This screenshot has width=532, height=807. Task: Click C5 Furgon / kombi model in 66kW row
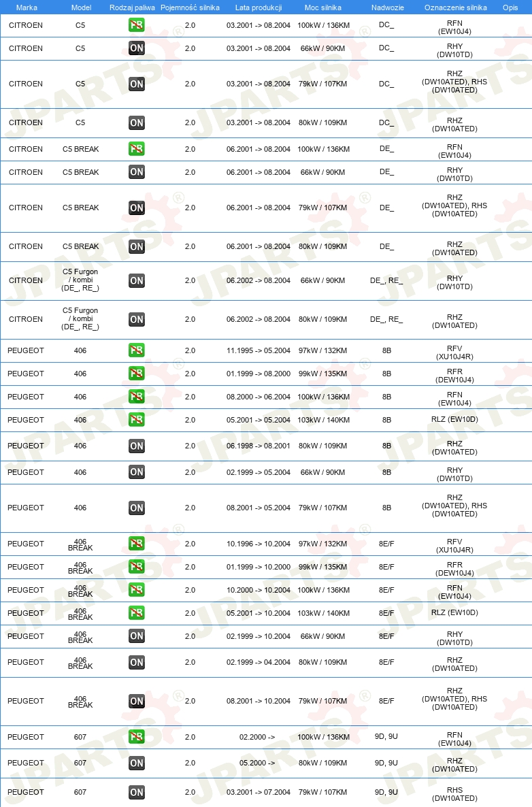[80, 280]
